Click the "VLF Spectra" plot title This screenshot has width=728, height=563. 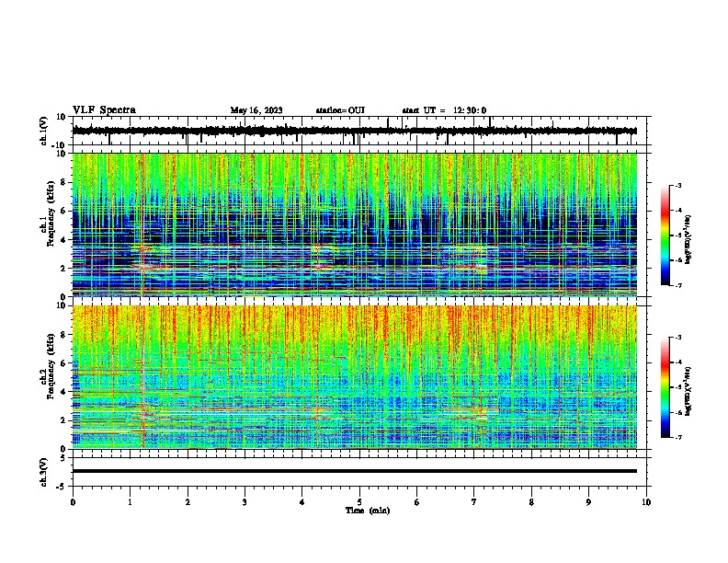[x=104, y=110]
